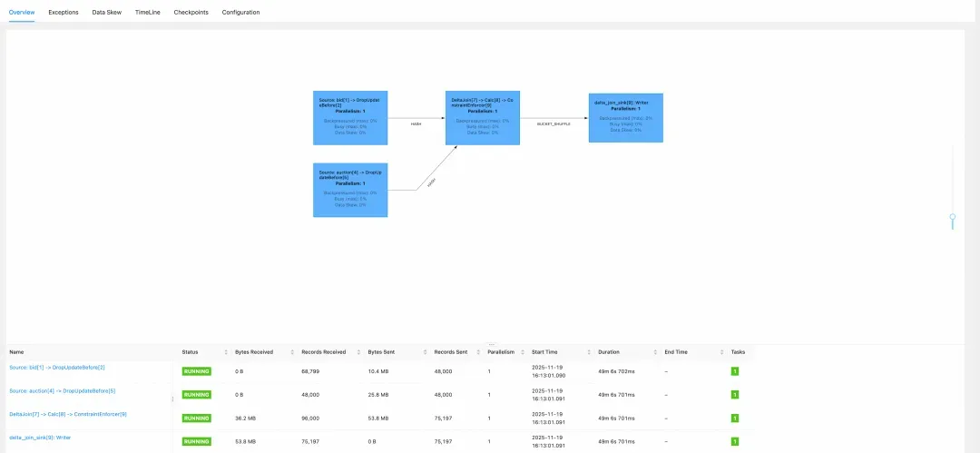Sort table by Parallelism column
The image size is (980, 453).
coord(522,352)
